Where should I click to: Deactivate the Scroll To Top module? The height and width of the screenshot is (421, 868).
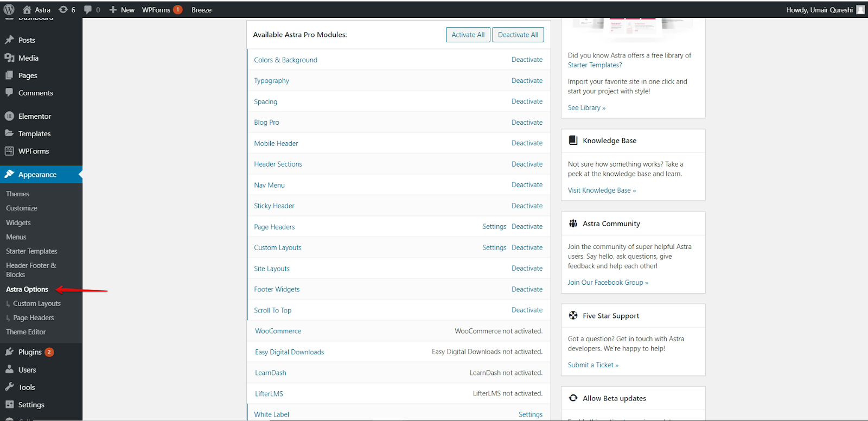(527, 310)
